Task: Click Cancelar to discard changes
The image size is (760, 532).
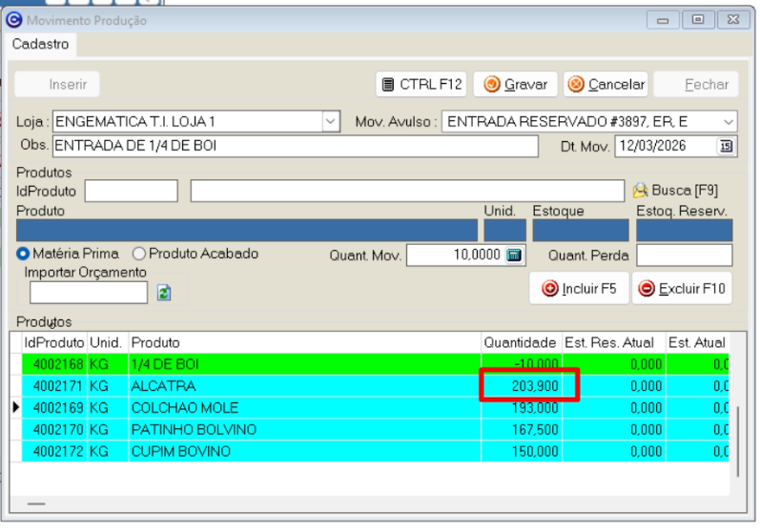Action: tap(606, 85)
